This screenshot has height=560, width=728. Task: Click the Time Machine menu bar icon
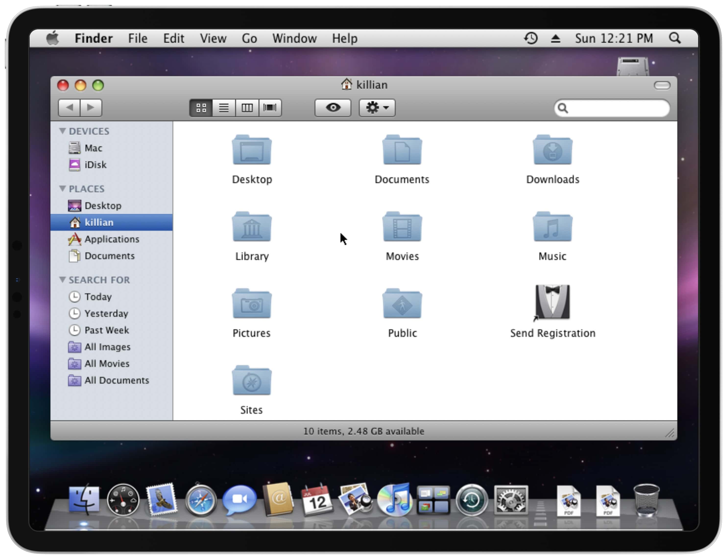coord(531,38)
